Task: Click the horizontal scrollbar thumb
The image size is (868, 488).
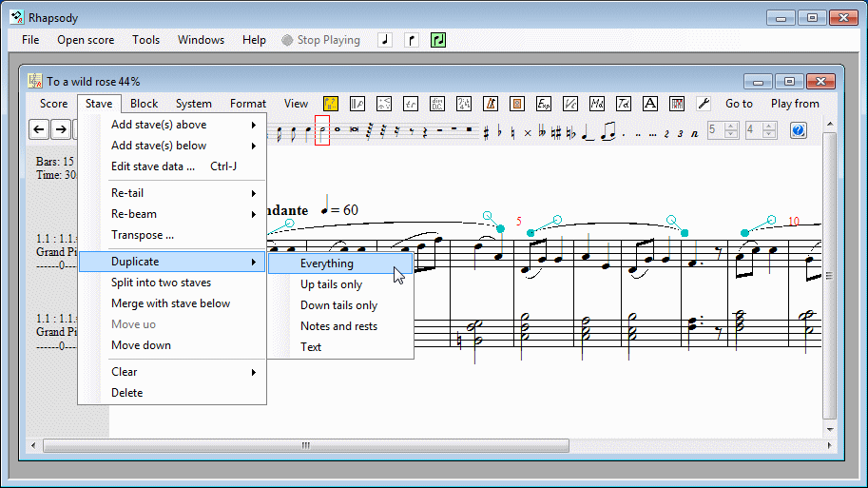Action: point(305,444)
